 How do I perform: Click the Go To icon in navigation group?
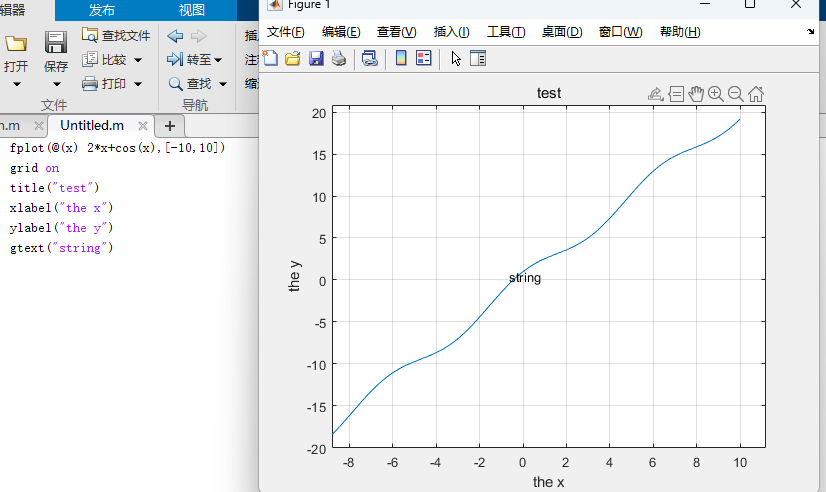point(175,59)
